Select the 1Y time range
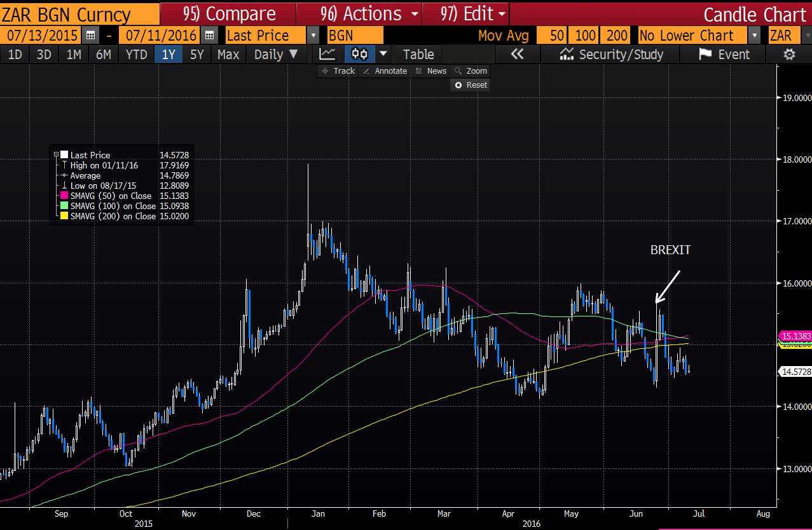The width and height of the screenshot is (812, 530). click(x=169, y=55)
